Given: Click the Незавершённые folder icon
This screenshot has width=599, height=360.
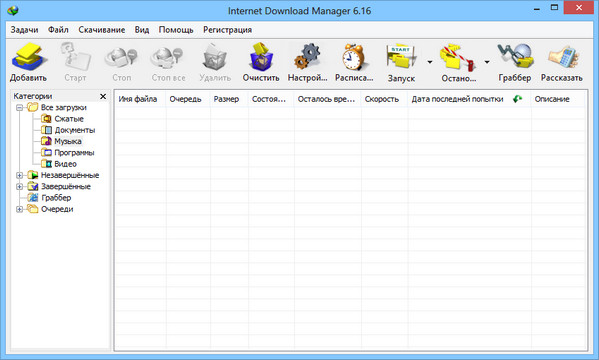Looking at the screenshot, I should point(33,175).
